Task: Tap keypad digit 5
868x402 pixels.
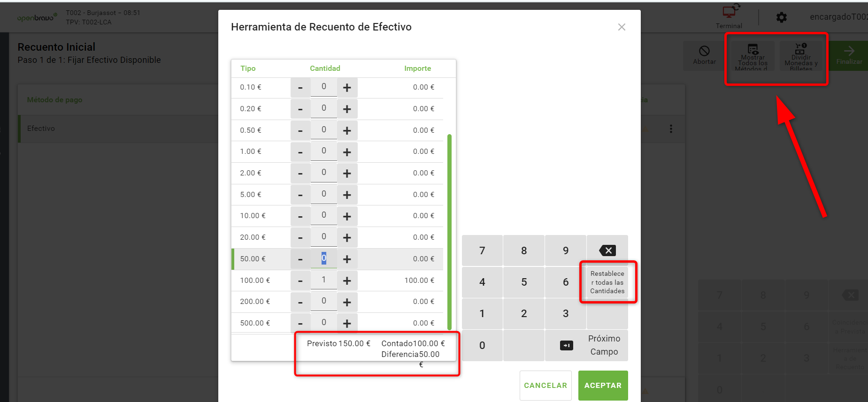Action: [524, 282]
